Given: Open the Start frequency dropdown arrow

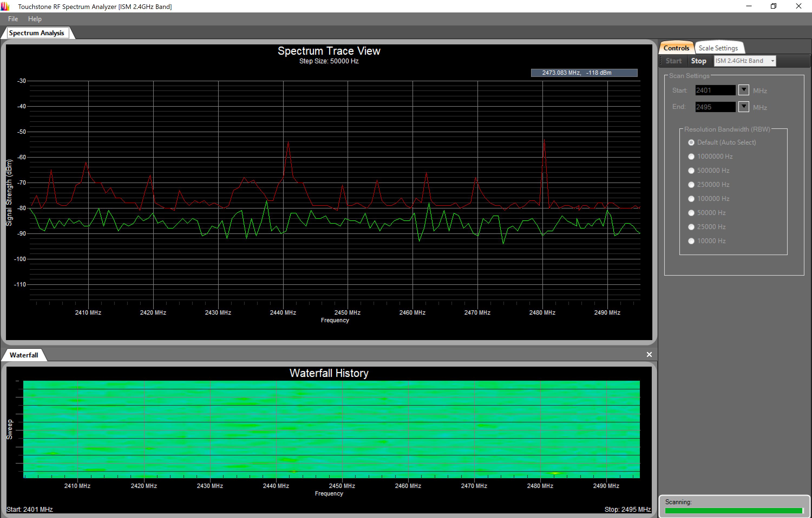Looking at the screenshot, I should (x=743, y=90).
